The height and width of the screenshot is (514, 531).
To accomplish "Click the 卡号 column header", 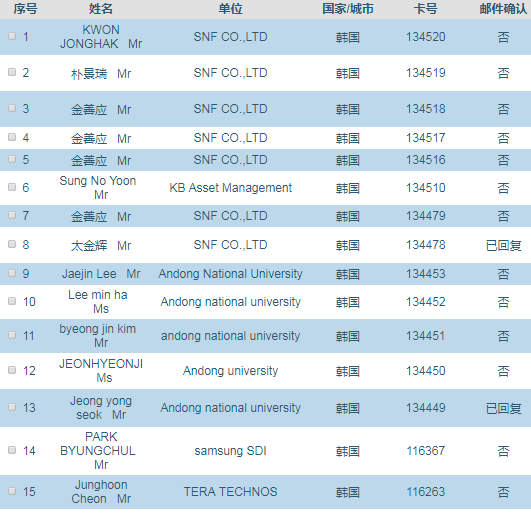I will (426, 9).
